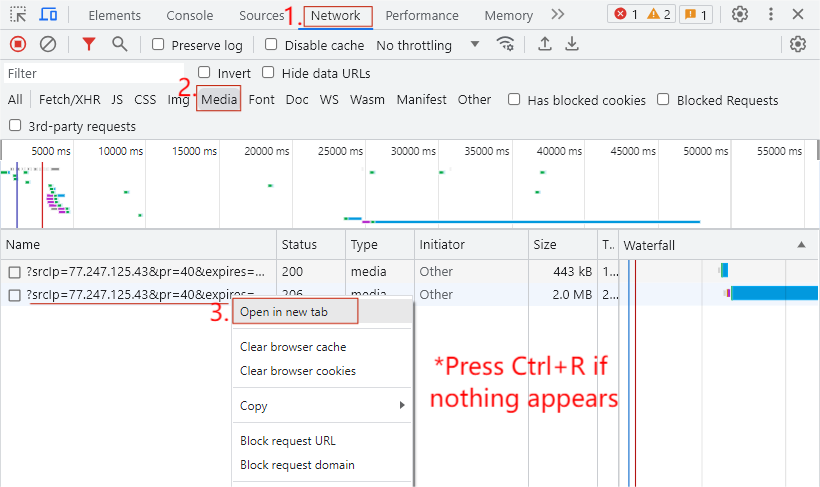Viewport: 820px width, 487px height.
Task: Toggle the device toolbar icon
Action: (48, 15)
